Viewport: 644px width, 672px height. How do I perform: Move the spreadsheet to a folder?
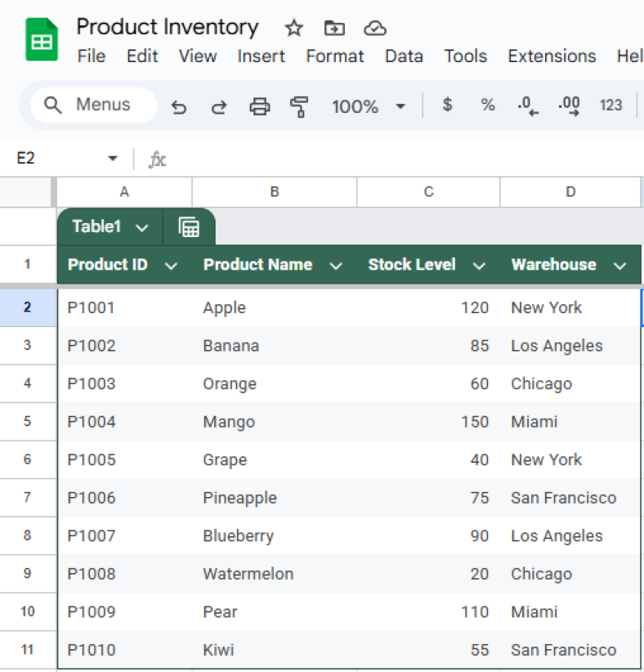(x=334, y=28)
